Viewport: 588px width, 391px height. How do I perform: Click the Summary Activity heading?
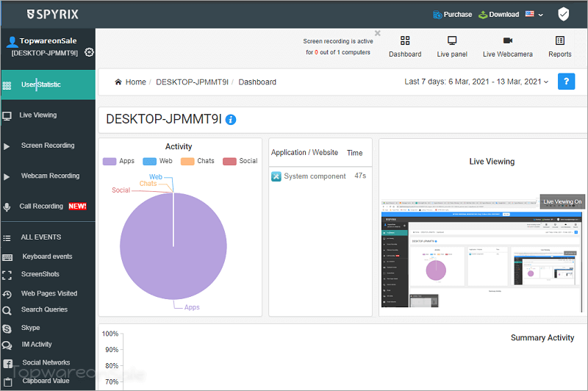point(542,338)
